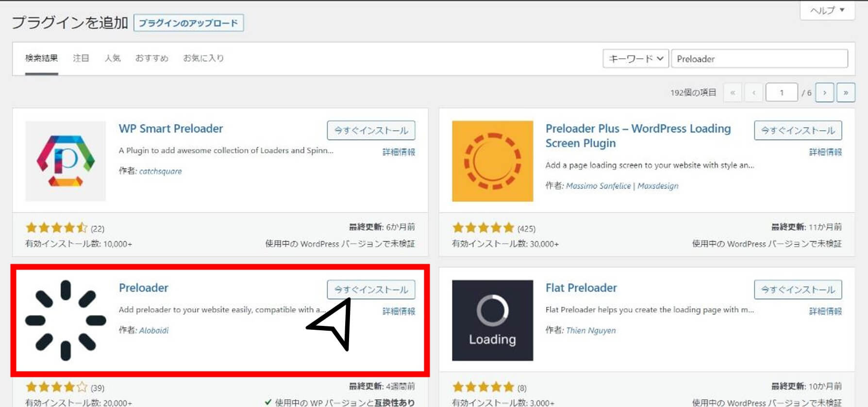Viewport: 868px width, 407px height.
Task: Open WP Smart Preloader plugin icon
Action: tap(66, 161)
